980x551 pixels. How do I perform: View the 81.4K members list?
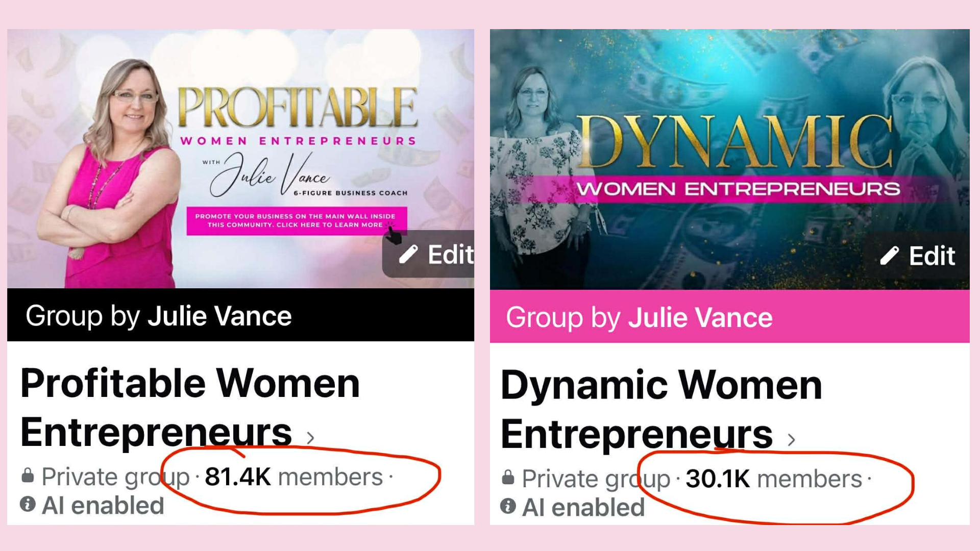(293, 477)
